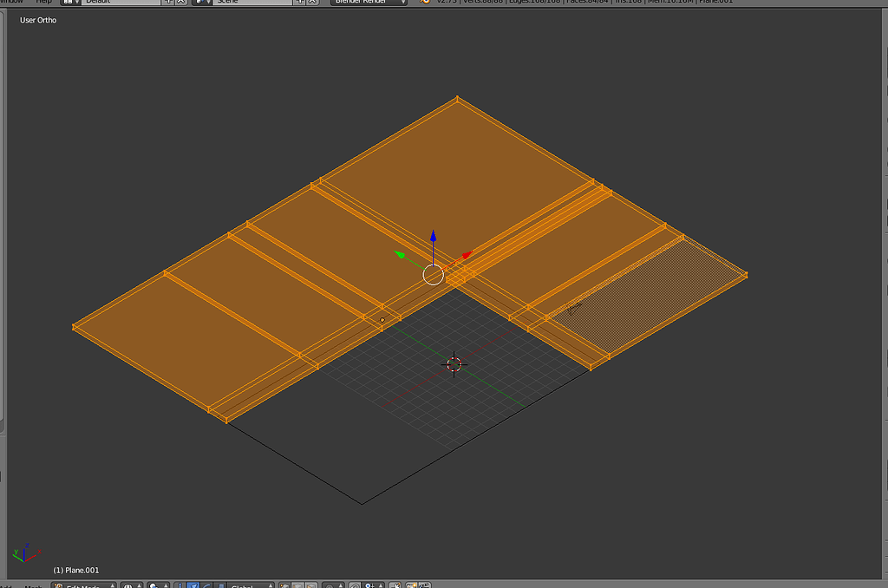Click the rotate manipulator icon
Screen dimensions: 888x588
tap(206, 584)
